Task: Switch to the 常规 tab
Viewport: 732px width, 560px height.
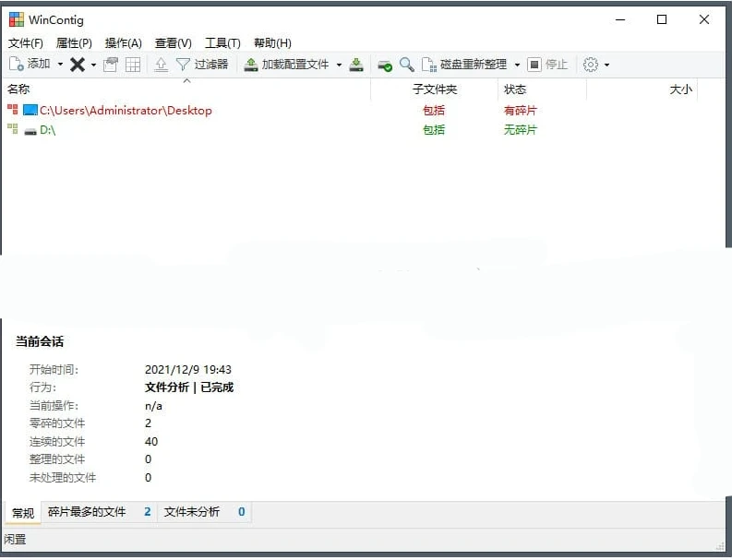Action: click(x=23, y=513)
